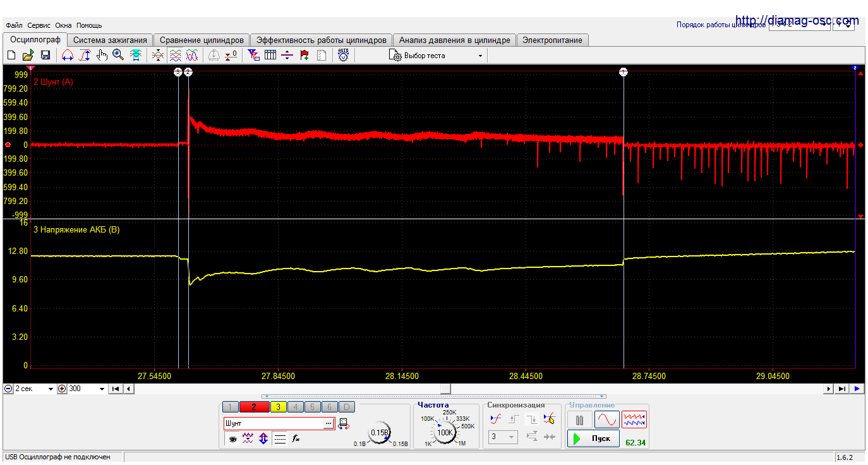Toggle channel visibility eye icon
868x465 pixels.
pyautogui.click(x=232, y=438)
